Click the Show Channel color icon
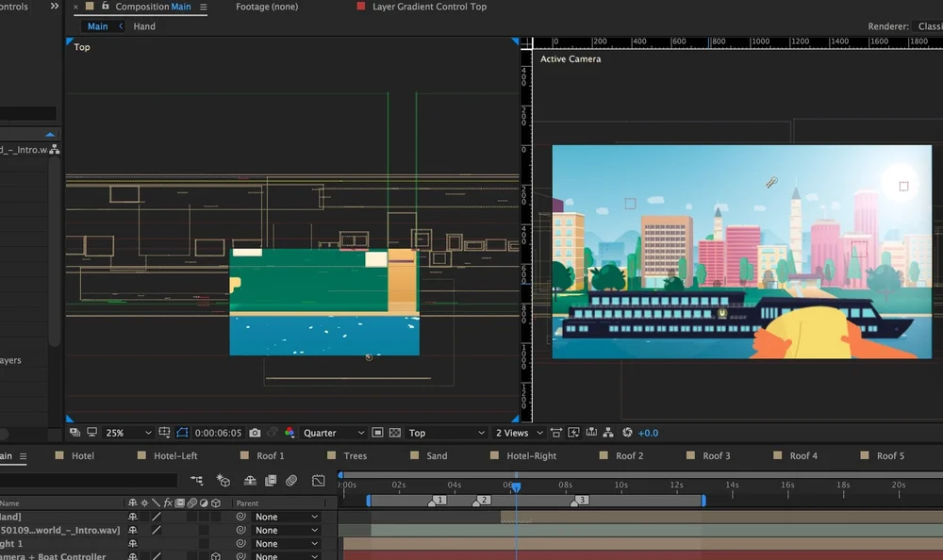The width and height of the screenshot is (943, 560). pyautogui.click(x=290, y=433)
